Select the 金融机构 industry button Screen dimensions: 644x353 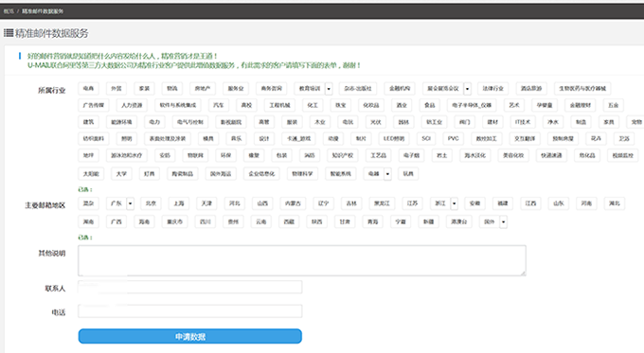(400, 89)
